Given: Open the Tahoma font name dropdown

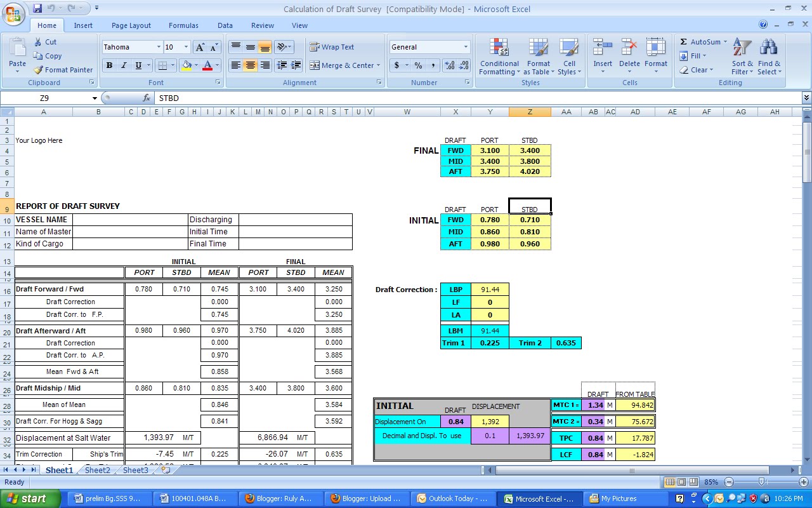Looking at the screenshot, I should click(x=160, y=46).
